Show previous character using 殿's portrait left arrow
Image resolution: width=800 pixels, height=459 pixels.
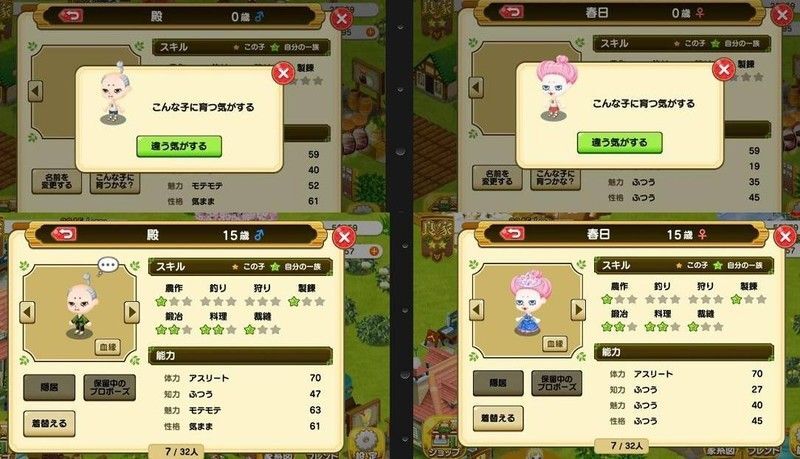[27, 312]
